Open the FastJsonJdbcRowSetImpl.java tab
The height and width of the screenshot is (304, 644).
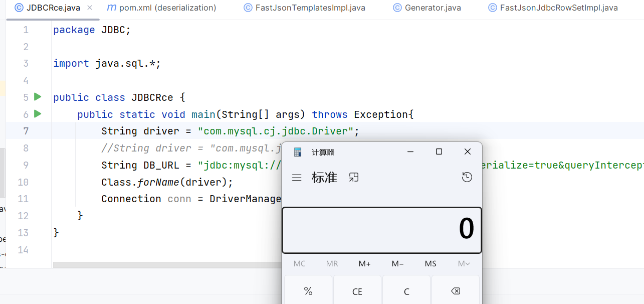(x=553, y=8)
